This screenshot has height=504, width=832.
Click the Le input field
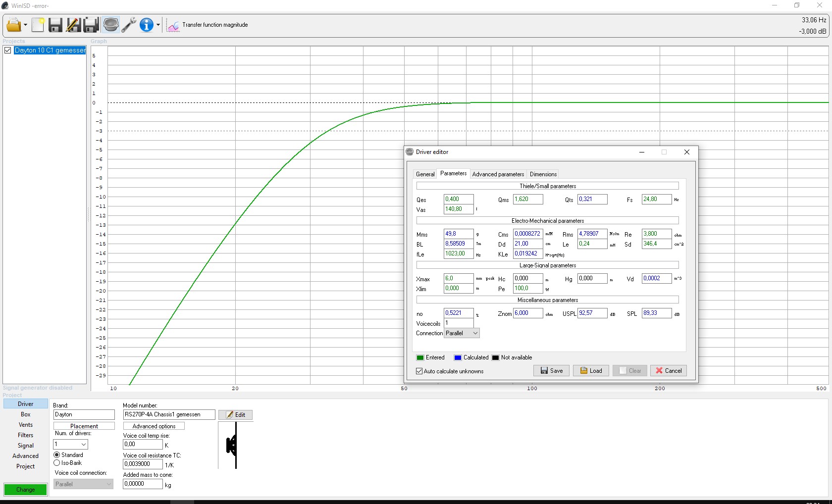592,244
